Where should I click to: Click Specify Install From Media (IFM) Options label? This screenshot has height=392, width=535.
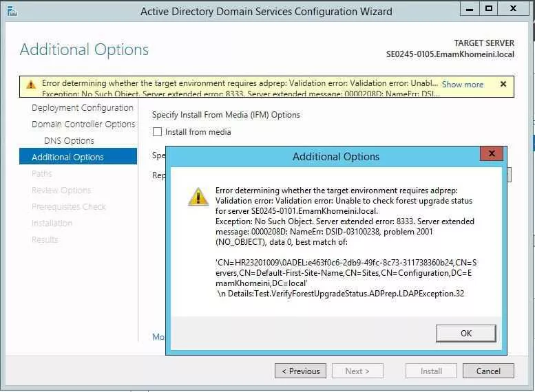[x=226, y=115]
